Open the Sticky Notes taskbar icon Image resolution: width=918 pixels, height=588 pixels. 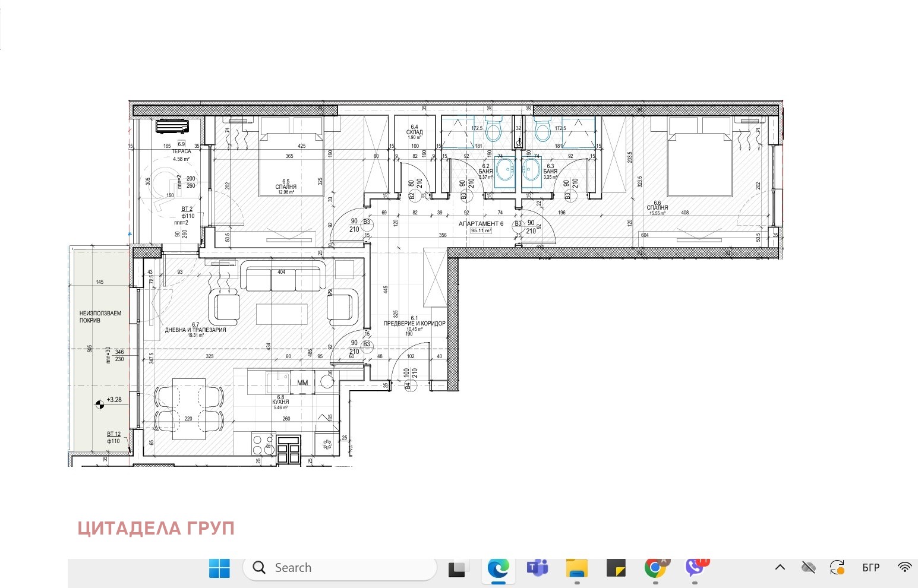616,568
